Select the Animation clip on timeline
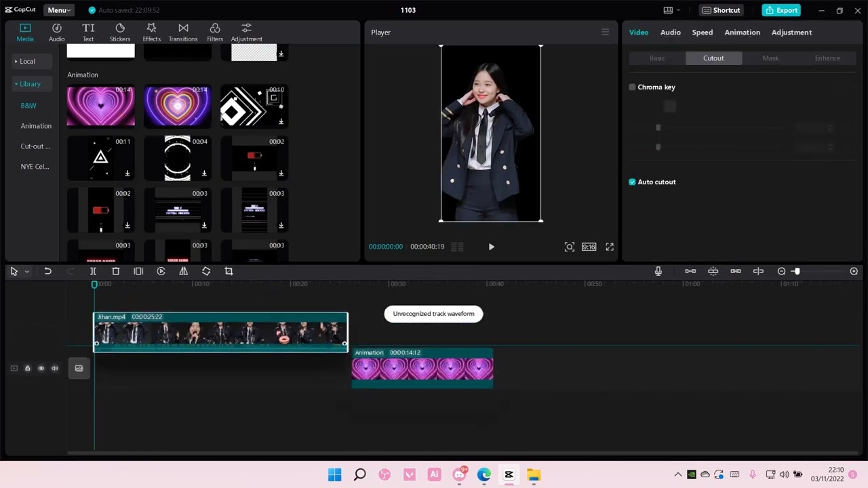The width and height of the screenshot is (868, 488). pyautogui.click(x=422, y=368)
